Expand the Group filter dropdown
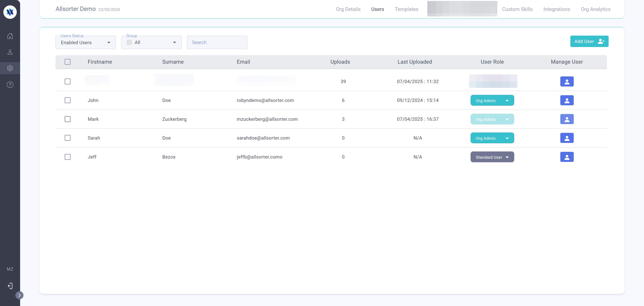Image resolution: width=644 pixels, height=306 pixels. click(x=151, y=42)
